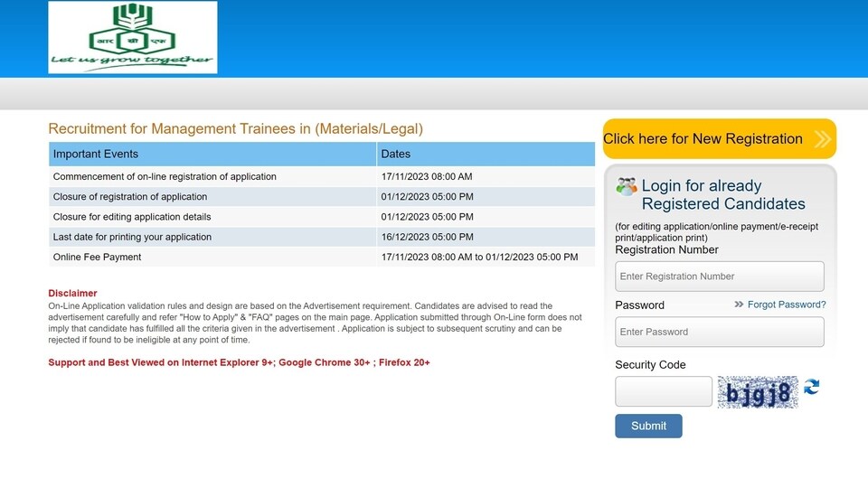This screenshot has height=488, width=868.
Task: Open the Forgot Password? link
Action: (787, 305)
